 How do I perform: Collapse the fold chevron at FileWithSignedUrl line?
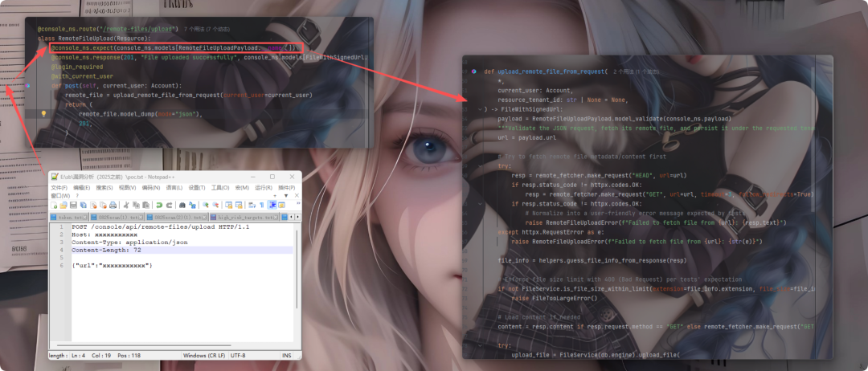(x=479, y=109)
